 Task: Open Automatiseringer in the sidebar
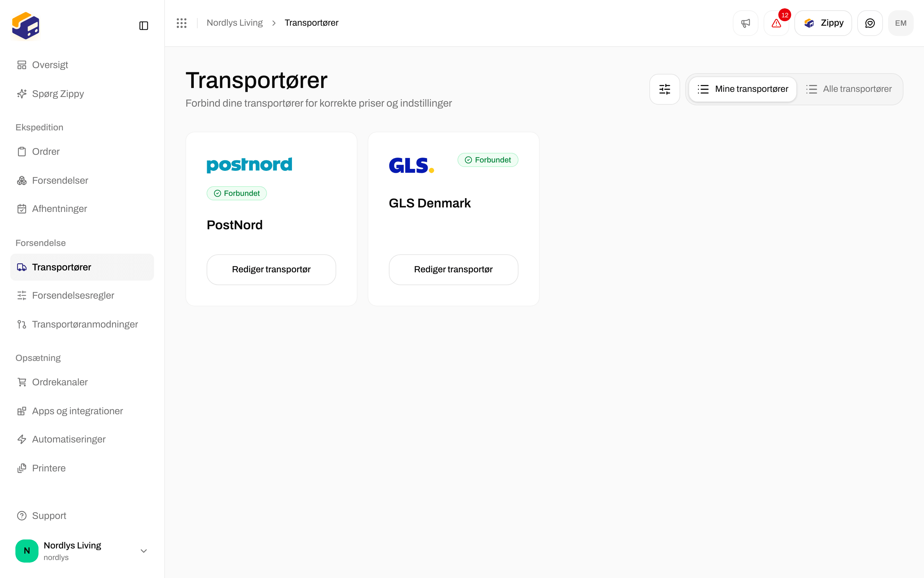click(69, 439)
